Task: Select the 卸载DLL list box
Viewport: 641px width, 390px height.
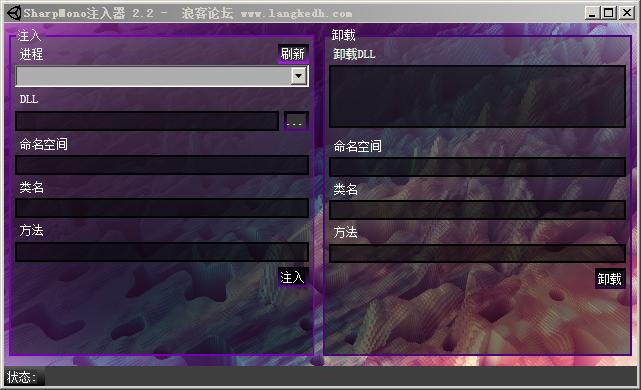Action: [477, 96]
